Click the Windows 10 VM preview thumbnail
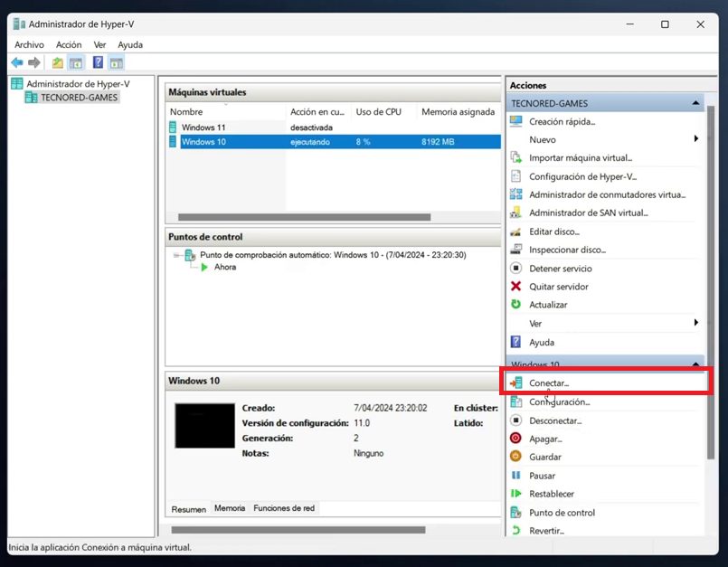Image resolution: width=728 pixels, height=567 pixels. click(x=204, y=425)
